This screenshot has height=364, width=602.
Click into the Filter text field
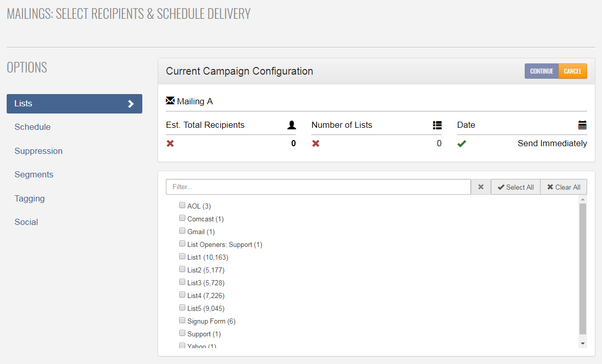point(318,187)
